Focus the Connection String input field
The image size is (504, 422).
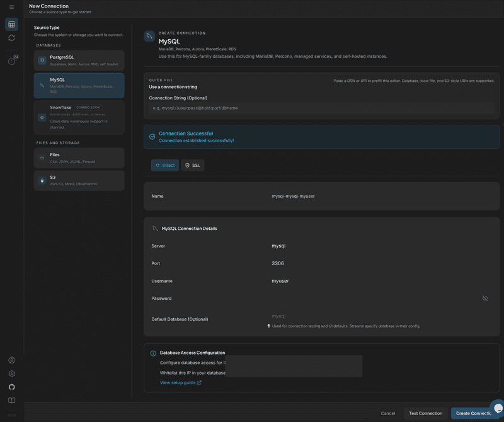pyautogui.click(x=322, y=108)
